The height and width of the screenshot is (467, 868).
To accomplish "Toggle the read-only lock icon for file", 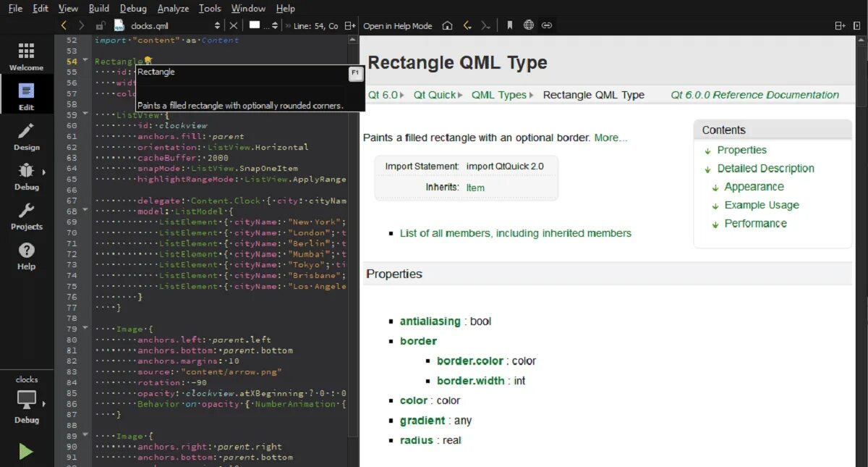I will [x=101, y=25].
